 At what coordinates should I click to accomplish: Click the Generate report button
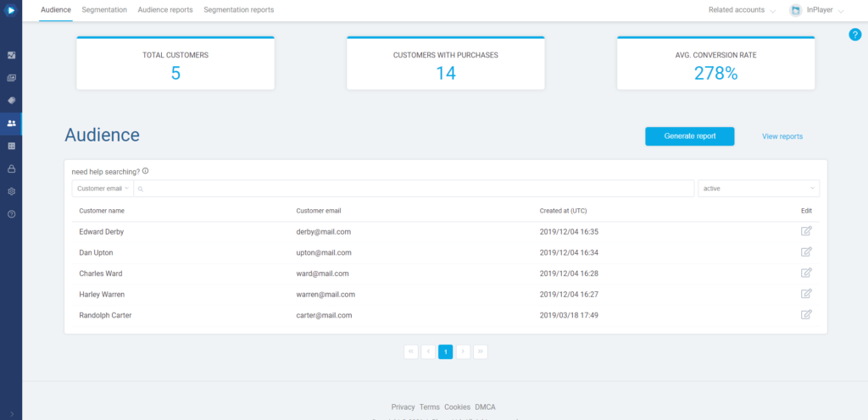coord(689,136)
